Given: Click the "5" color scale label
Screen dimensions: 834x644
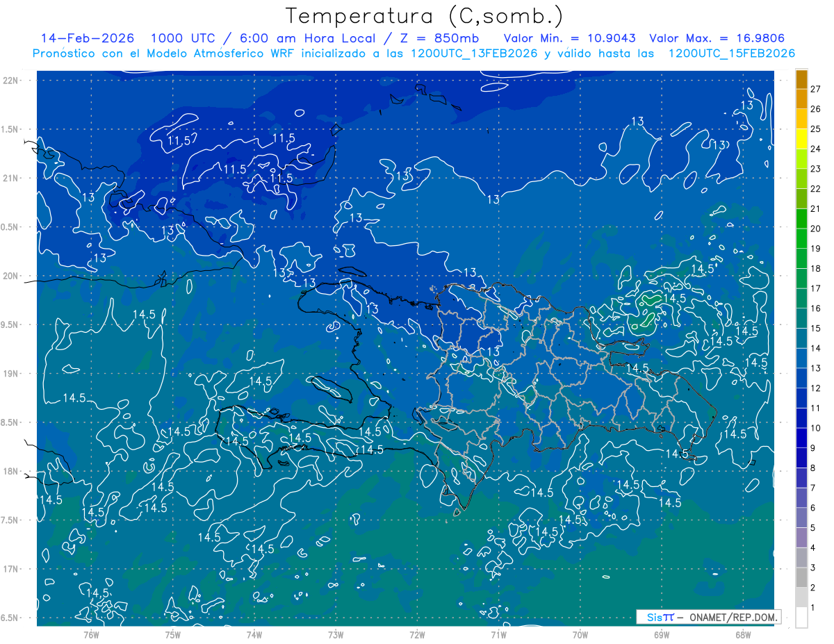Looking at the screenshot, I should click(x=813, y=528).
